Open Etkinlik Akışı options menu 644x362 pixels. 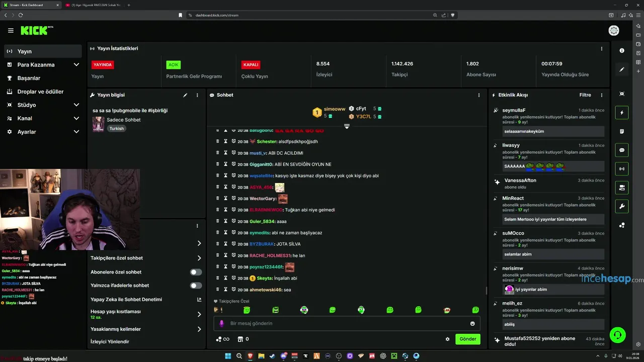click(601, 95)
